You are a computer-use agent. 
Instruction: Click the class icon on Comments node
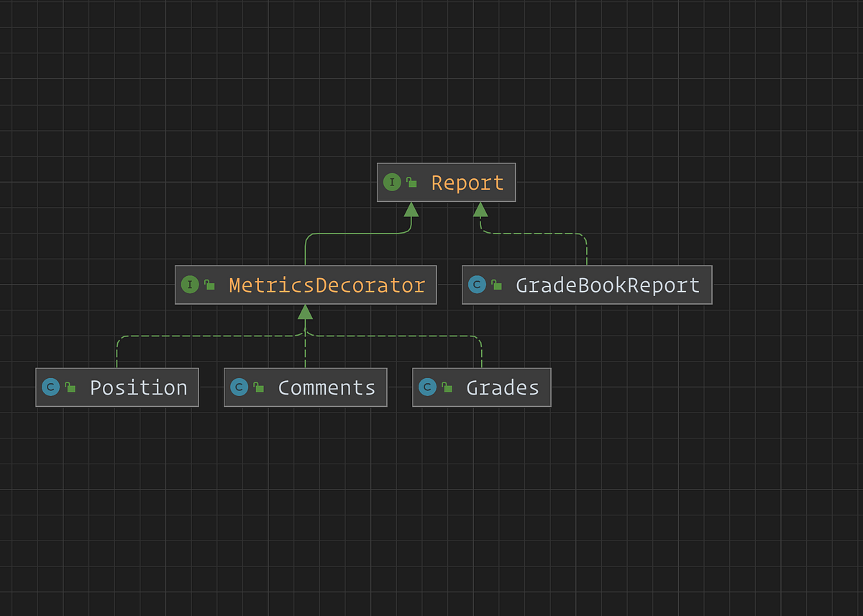click(x=240, y=387)
